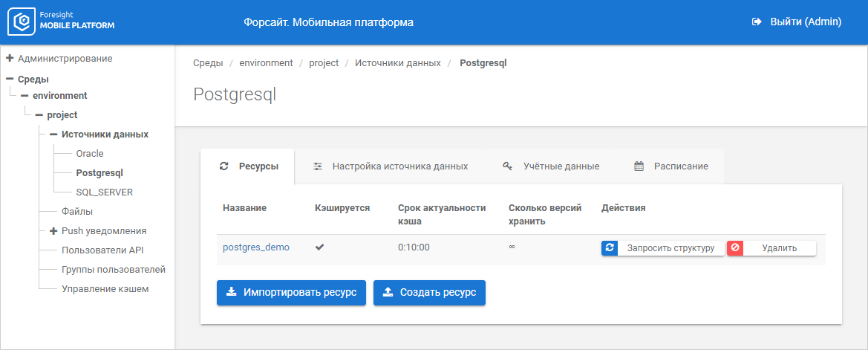Click the refresh icon on Запросить структуру
Screen dimensions: 868x350
pyautogui.click(x=610, y=248)
